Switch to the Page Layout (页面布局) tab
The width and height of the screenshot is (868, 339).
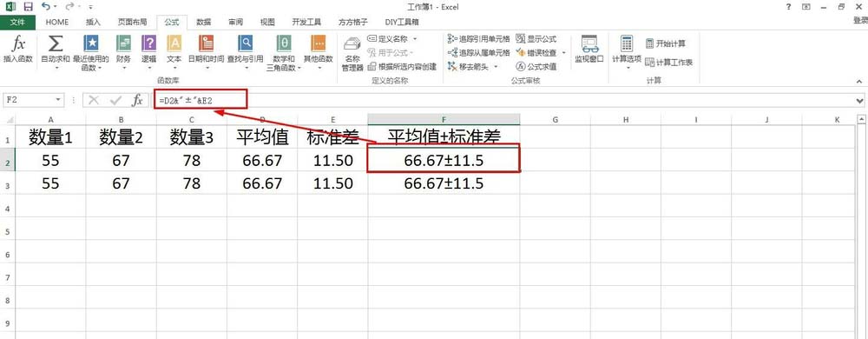coord(132,22)
